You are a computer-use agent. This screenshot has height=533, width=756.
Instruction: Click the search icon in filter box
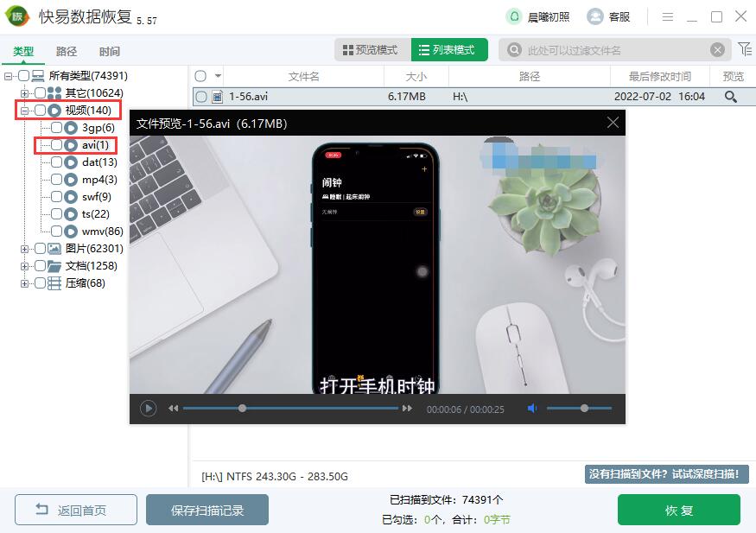514,49
